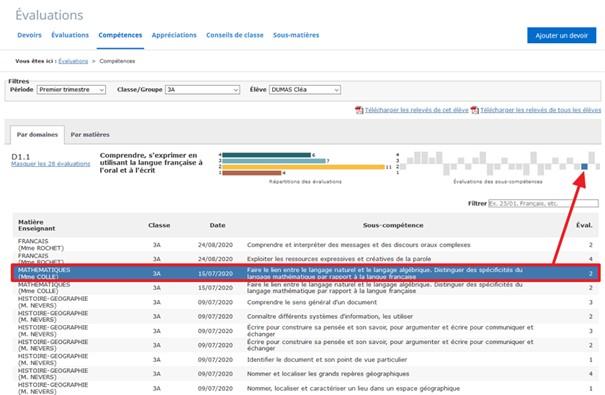
Task: Click the D1.1 domain label
Action: (21, 157)
